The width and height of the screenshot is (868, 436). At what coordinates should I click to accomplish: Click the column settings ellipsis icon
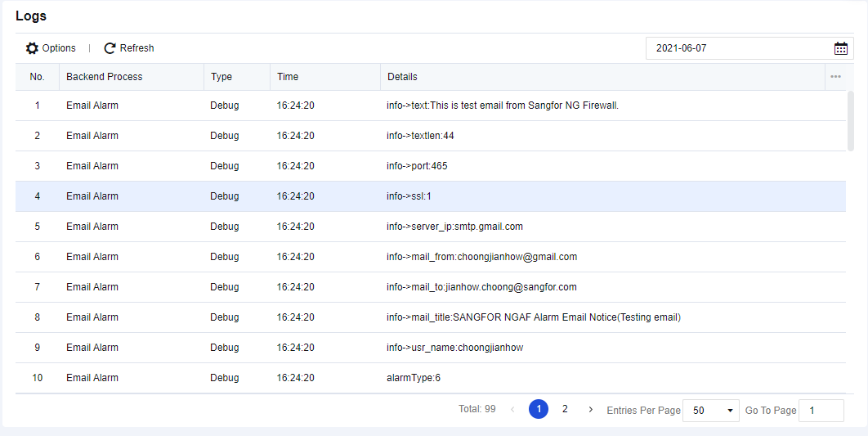coord(835,77)
